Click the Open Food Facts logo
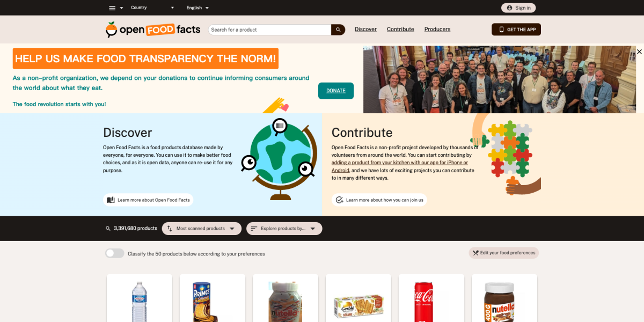Screen dimensions: 644x322 [x=154, y=30]
